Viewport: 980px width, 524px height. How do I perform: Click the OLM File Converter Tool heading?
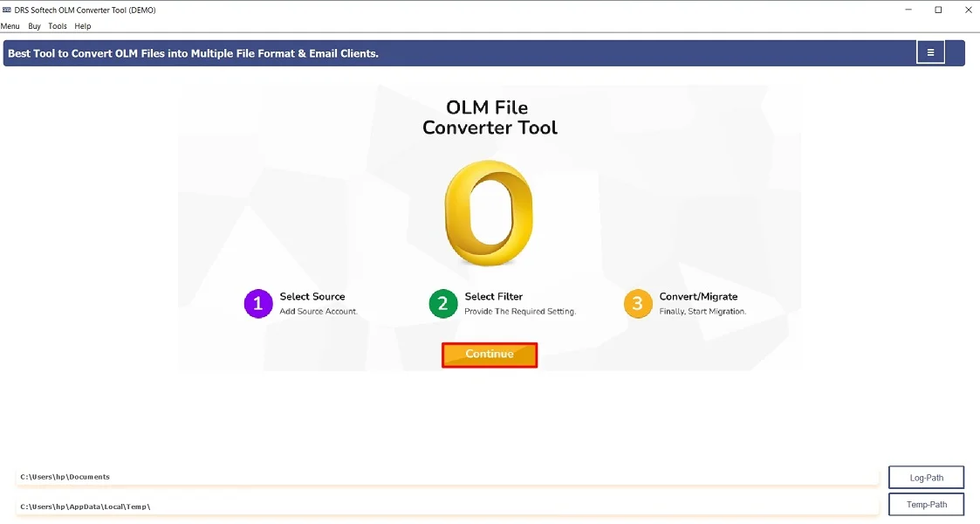click(489, 117)
